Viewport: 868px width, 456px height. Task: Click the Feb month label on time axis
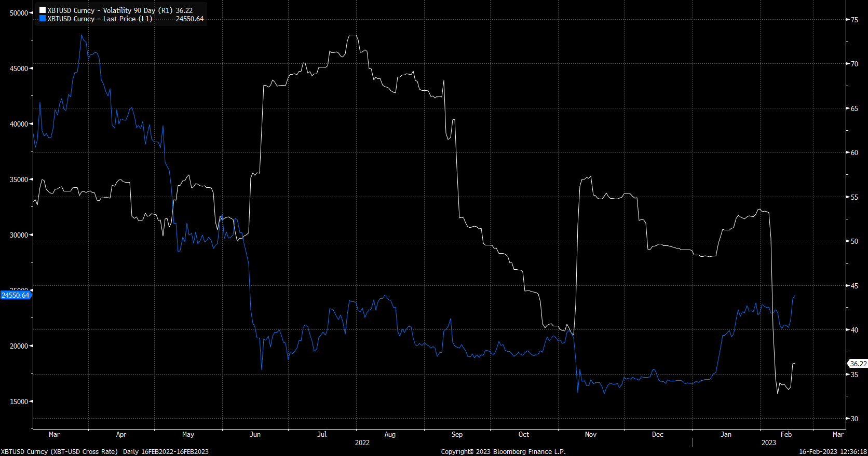point(786,435)
